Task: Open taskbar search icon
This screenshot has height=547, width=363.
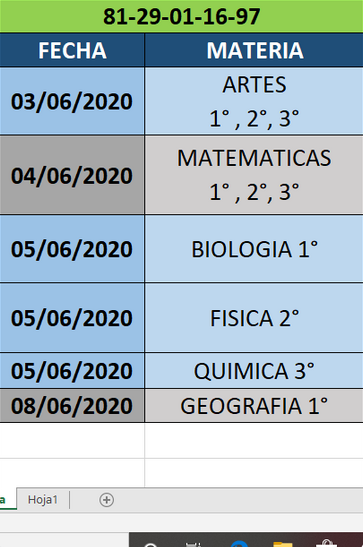Action: coord(151,544)
